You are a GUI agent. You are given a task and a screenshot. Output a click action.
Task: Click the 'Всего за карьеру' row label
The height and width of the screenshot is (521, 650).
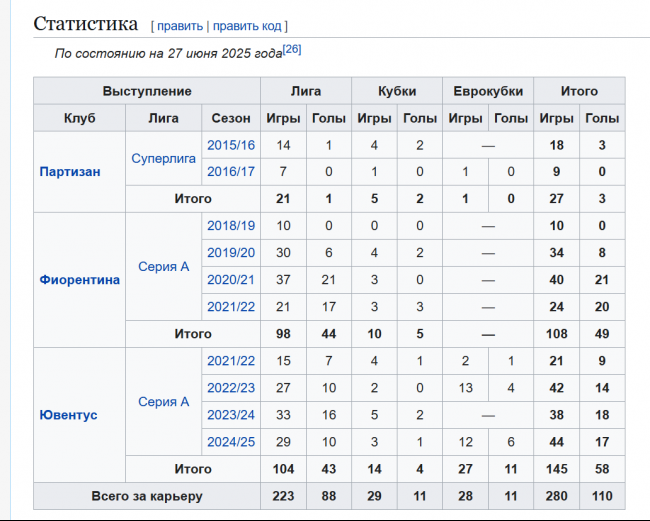[x=147, y=496]
